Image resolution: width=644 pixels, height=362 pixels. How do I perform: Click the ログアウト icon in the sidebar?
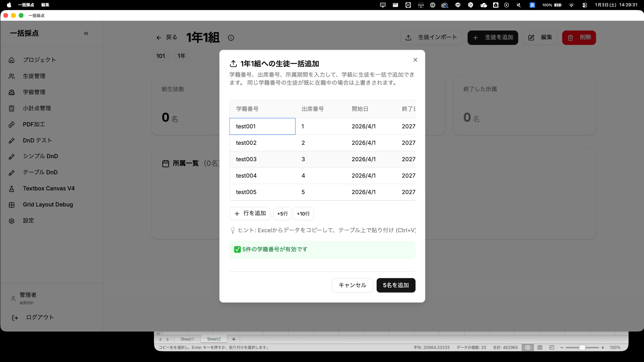[15, 317]
